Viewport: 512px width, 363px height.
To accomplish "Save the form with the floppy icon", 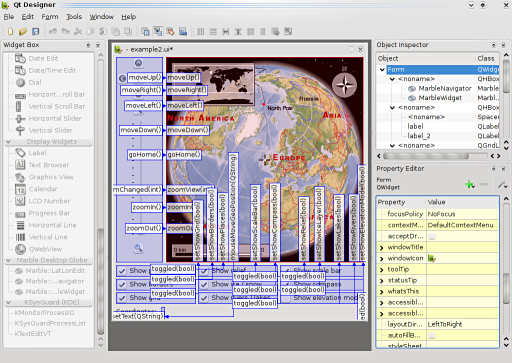I will [x=35, y=32].
